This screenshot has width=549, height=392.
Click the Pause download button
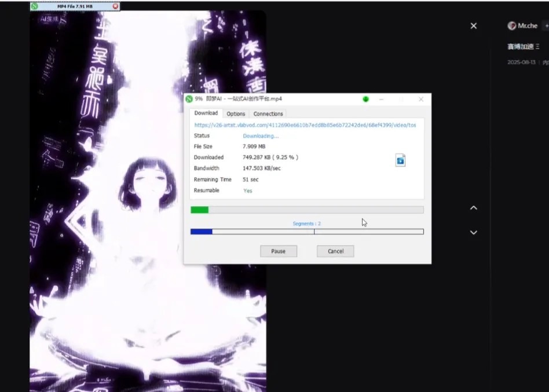click(x=278, y=251)
